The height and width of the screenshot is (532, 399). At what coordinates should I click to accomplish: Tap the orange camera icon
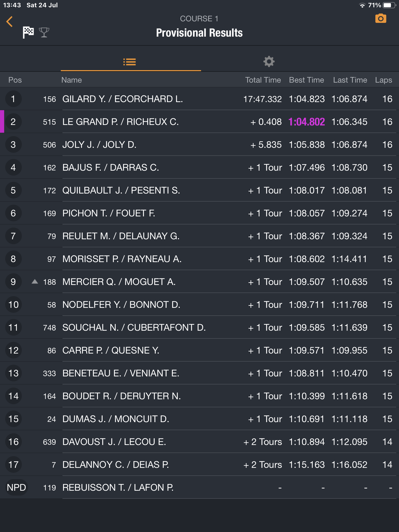pyautogui.click(x=381, y=19)
